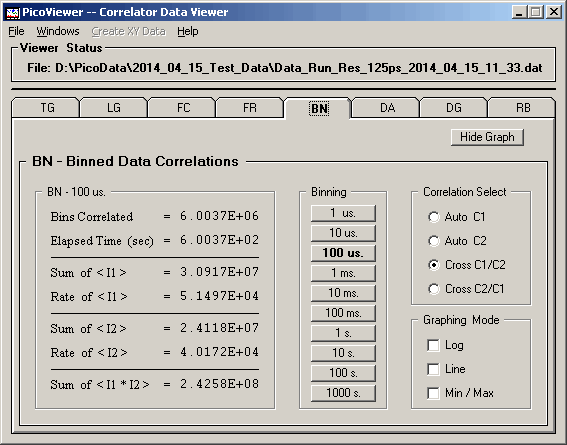Set binning to 10 ms.

coord(343,293)
